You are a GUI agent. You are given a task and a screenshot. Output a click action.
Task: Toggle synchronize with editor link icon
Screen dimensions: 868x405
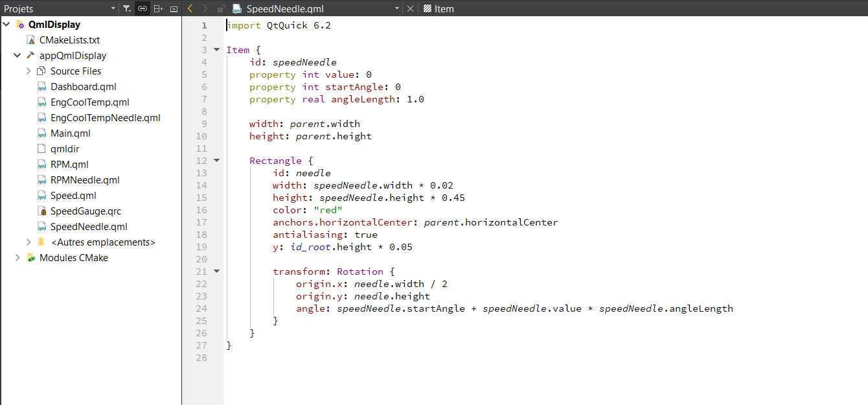[x=143, y=9]
